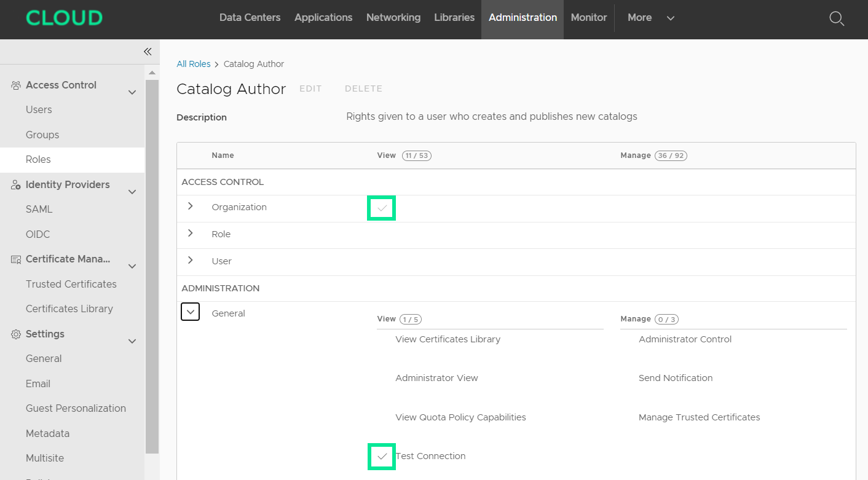Viewport: 868px width, 480px height.
Task: Click the CLOUD logo
Action: pos(64,18)
